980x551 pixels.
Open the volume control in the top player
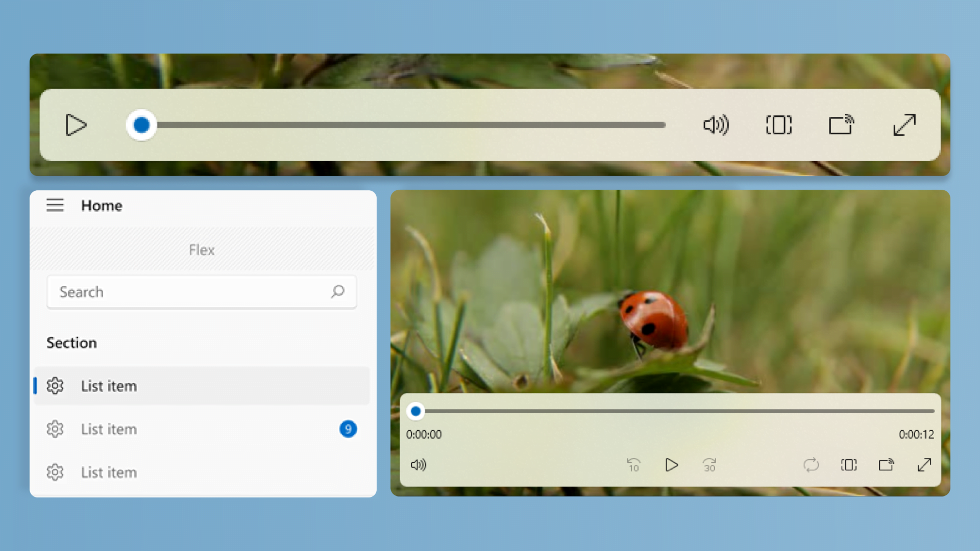(716, 125)
